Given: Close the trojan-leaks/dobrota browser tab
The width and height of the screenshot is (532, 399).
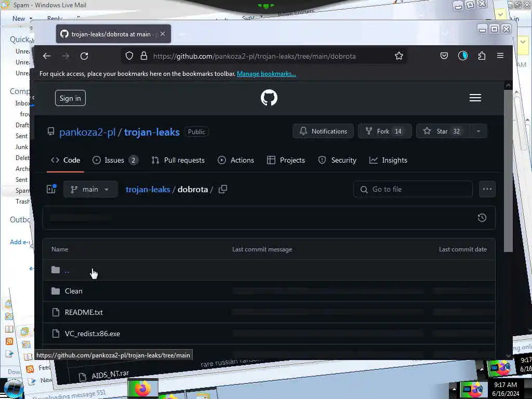Looking at the screenshot, I should 163,34.
